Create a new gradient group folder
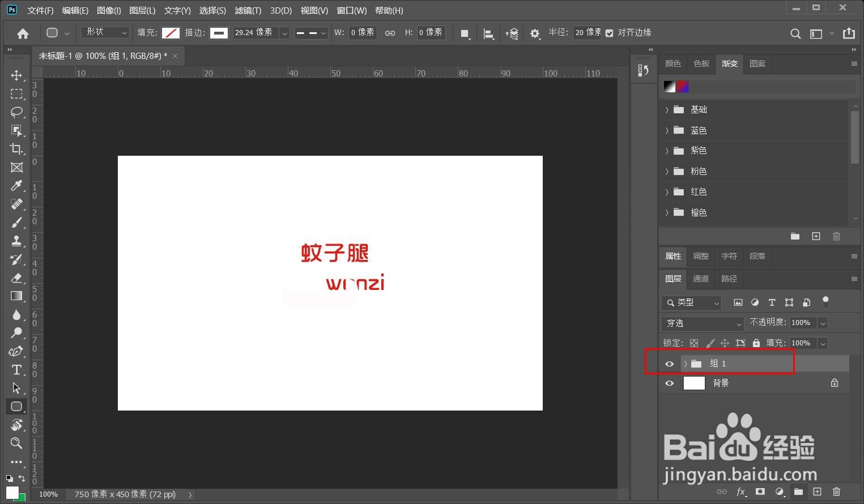 (x=795, y=236)
